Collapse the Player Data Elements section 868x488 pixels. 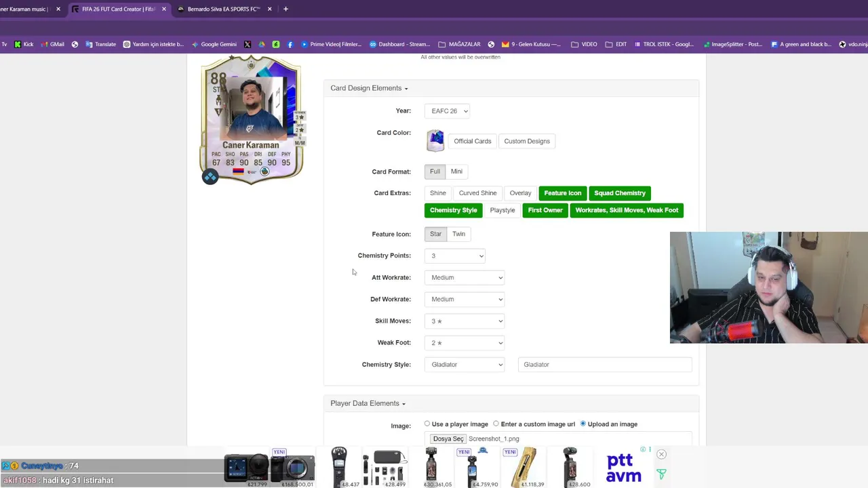pos(368,403)
